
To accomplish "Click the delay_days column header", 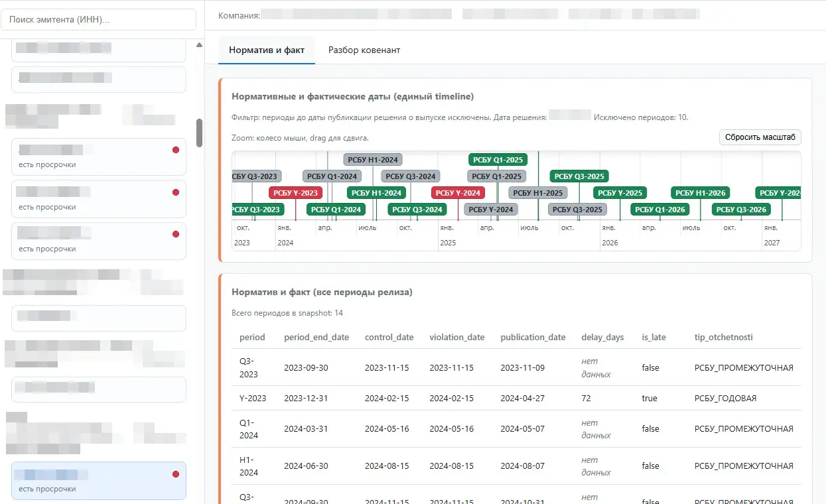I will pyautogui.click(x=602, y=338).
